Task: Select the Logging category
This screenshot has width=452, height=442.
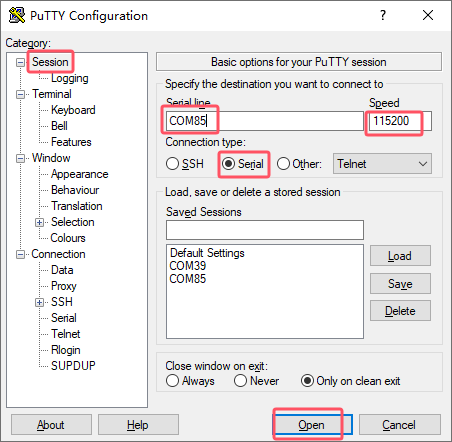Action: point(70,78)
